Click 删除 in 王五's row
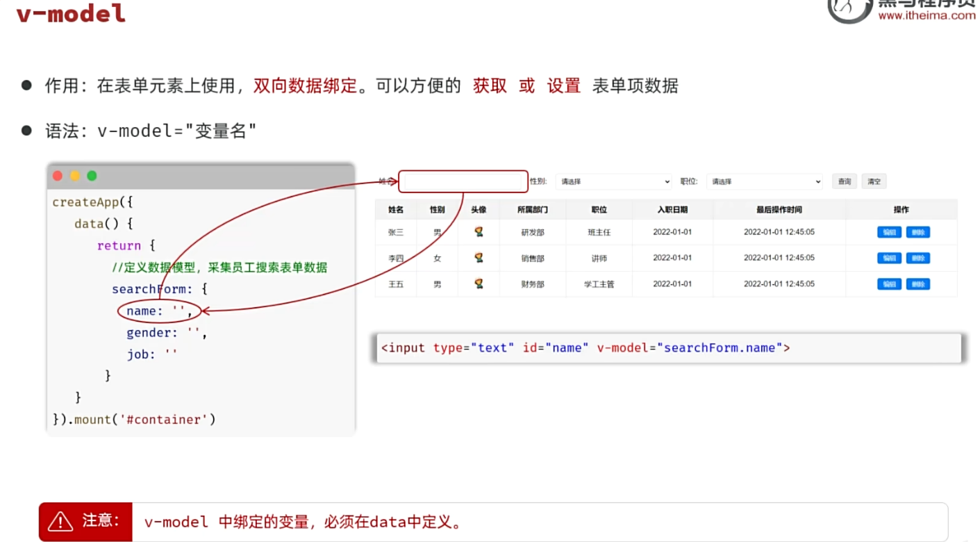Image resolution: width=980 pixels, height=542 pixels. 918,284
